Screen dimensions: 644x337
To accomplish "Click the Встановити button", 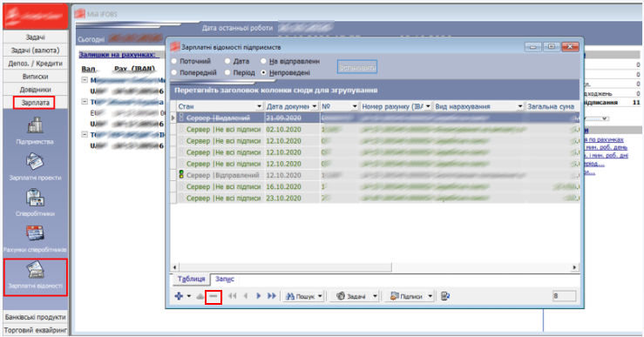I will [357, 67].
